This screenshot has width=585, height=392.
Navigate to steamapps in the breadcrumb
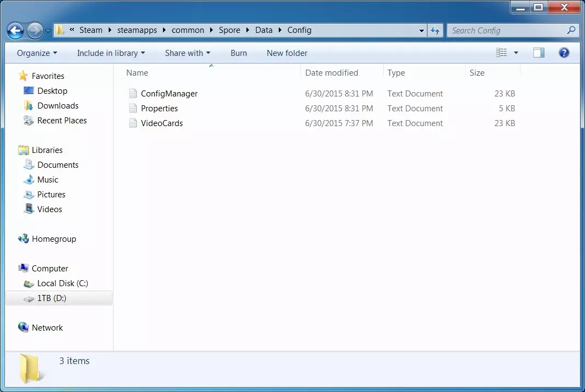click(137, 30)
